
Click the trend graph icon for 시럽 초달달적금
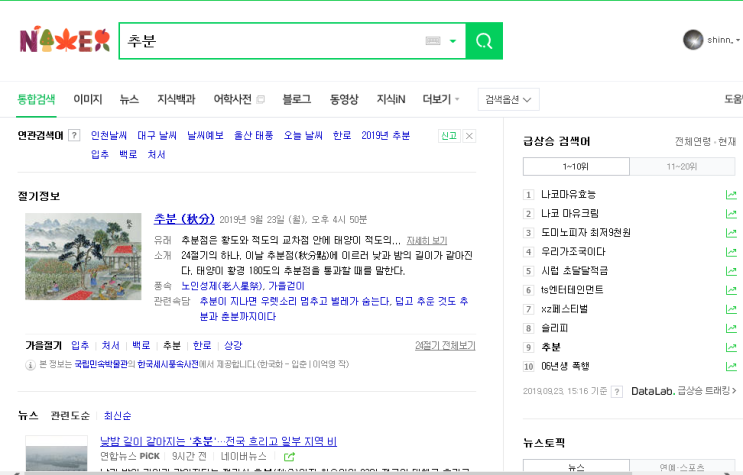point(731,271)
